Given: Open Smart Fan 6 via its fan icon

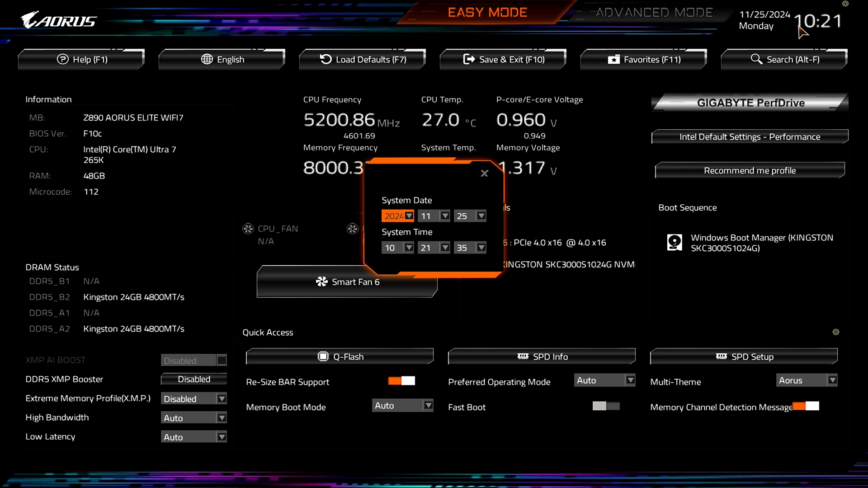Looking at the screenshot, I should coord(322,281).
